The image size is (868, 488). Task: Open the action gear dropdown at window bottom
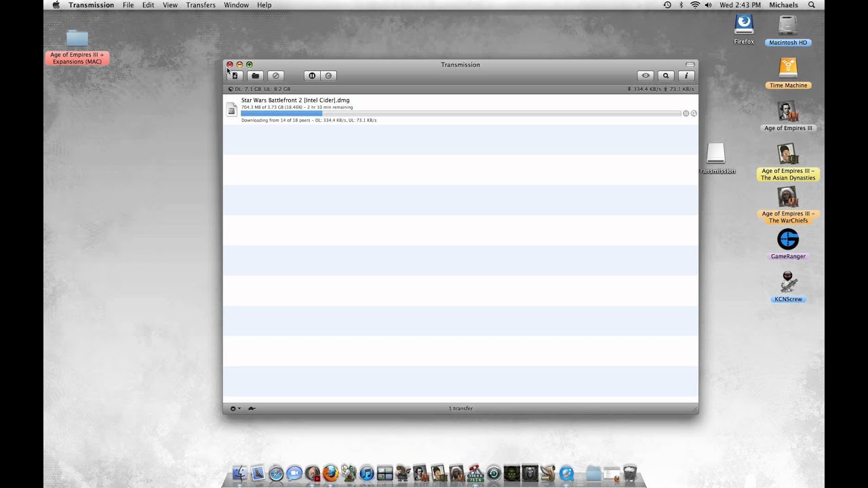[235, 409]
